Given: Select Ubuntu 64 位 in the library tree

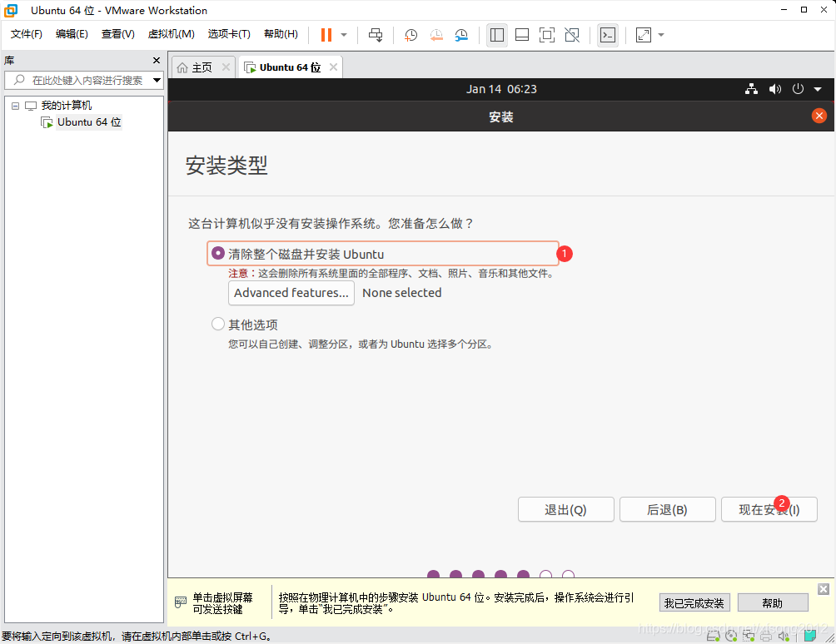Looking at the screenshot, I should click(89, 122).
